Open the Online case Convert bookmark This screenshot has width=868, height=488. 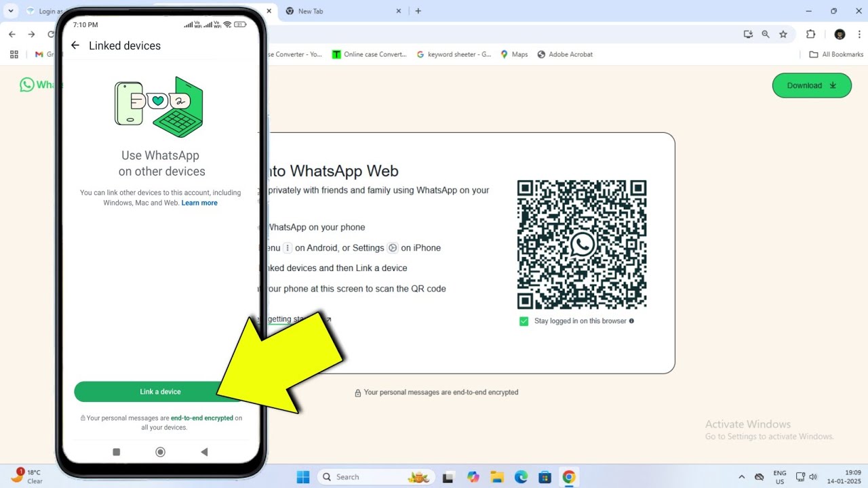click(370, 54)
